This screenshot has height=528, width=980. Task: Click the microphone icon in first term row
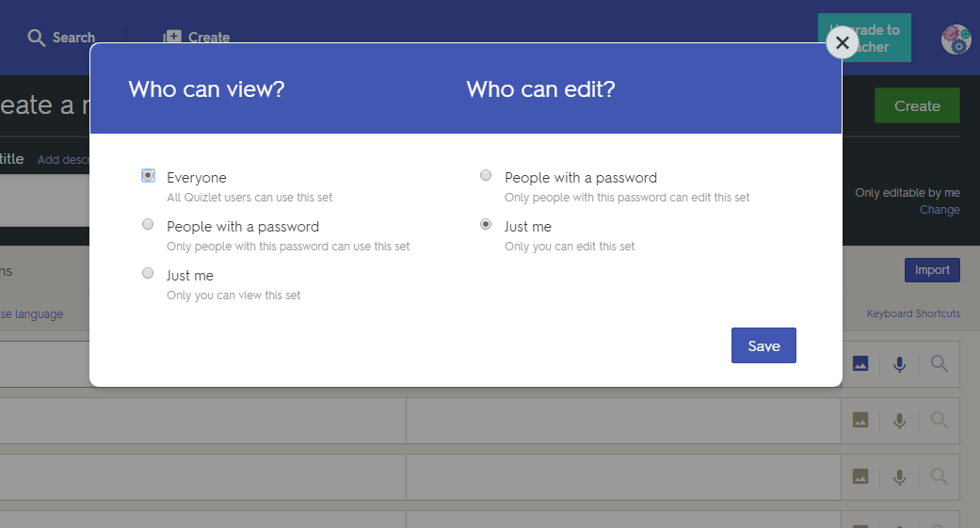[x=899, y=364]
